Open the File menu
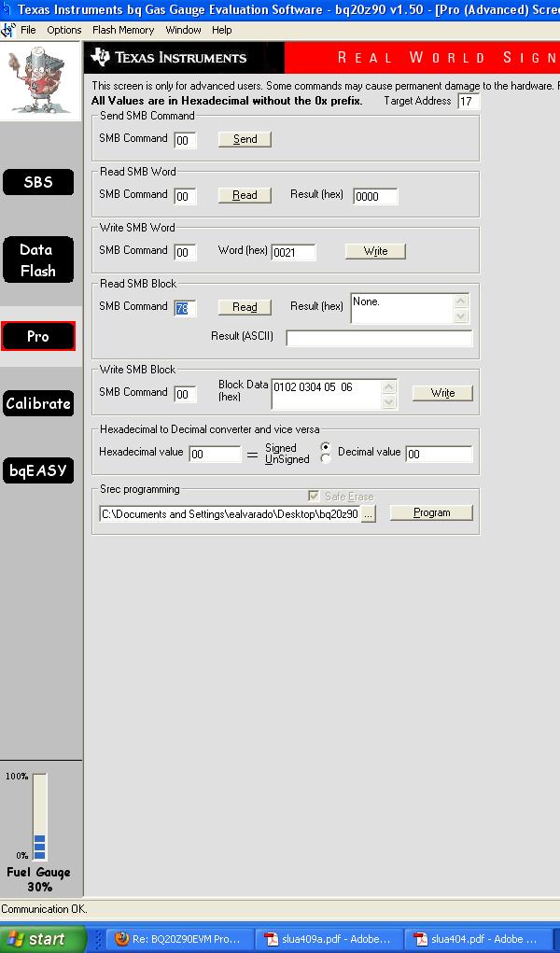Screen dimensions: 560x953 [x=28, y=30]
